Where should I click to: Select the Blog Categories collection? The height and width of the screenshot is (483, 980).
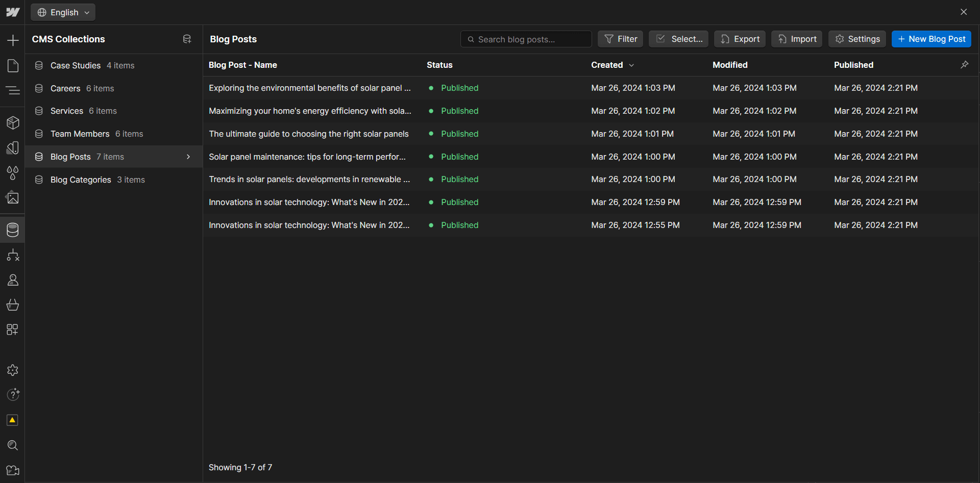tap(114, 180)
